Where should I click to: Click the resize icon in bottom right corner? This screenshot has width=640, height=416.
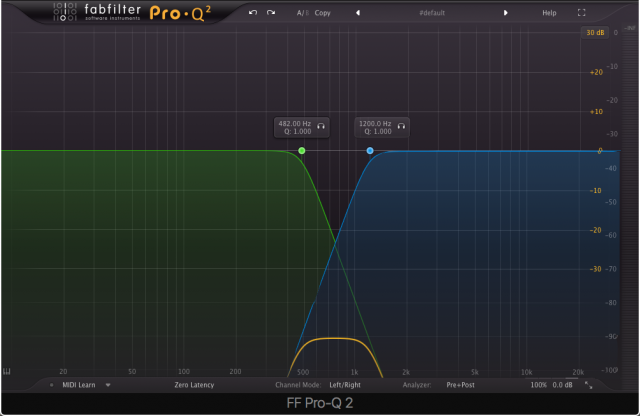coord(589,385)
